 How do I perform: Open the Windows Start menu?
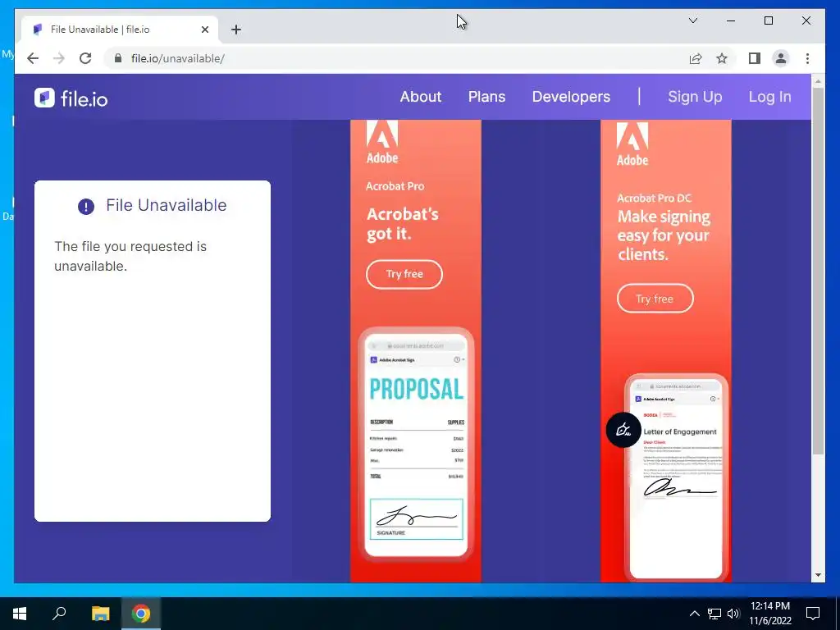20,614
